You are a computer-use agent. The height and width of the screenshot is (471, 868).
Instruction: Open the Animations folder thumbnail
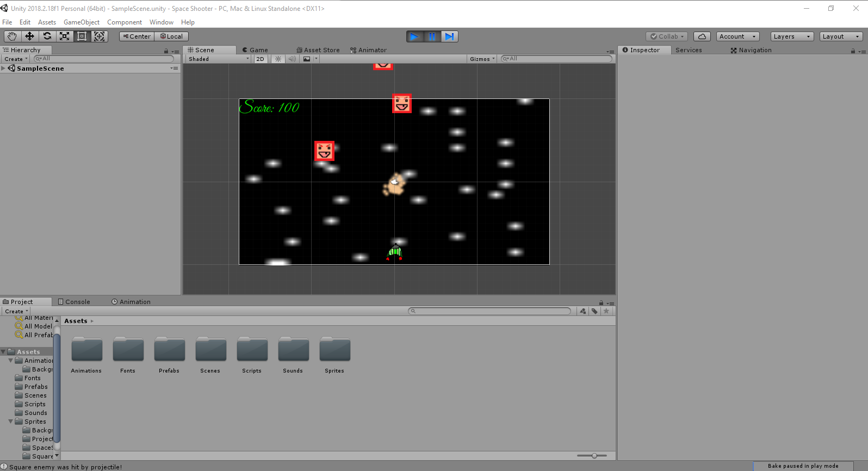(87, 349)
